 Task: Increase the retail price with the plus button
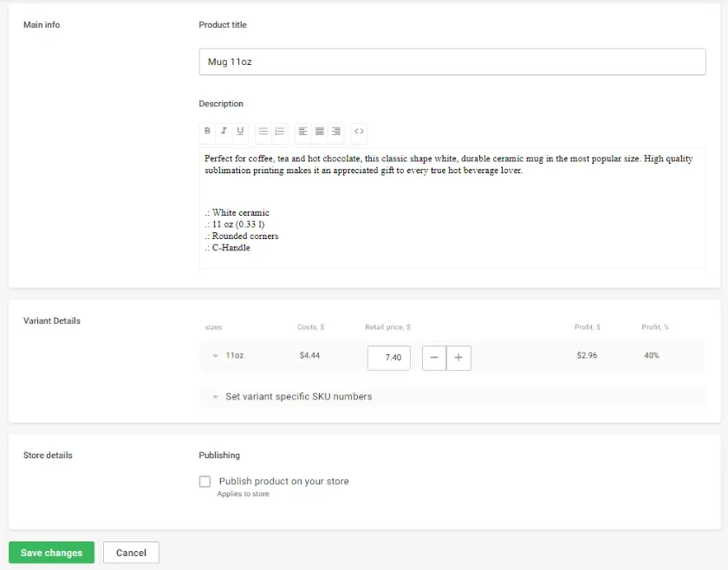pyautogui.click(x=458, y=358)
